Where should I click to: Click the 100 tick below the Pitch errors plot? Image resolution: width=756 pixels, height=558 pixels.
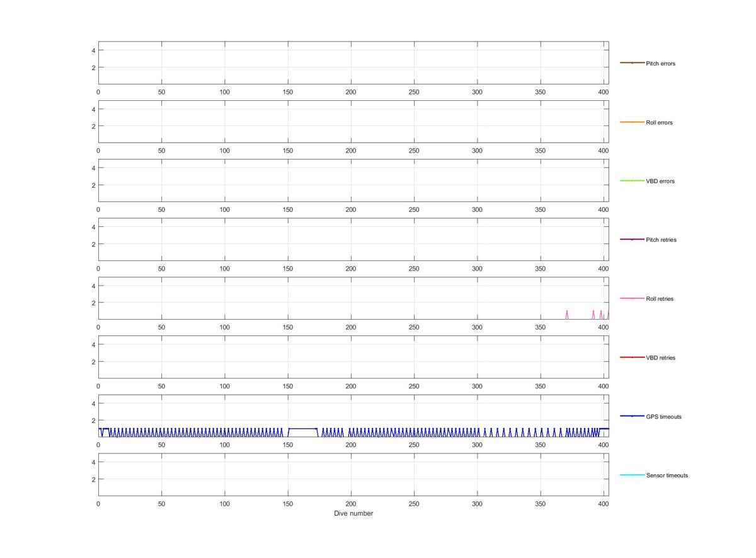(x=224, y=92)
